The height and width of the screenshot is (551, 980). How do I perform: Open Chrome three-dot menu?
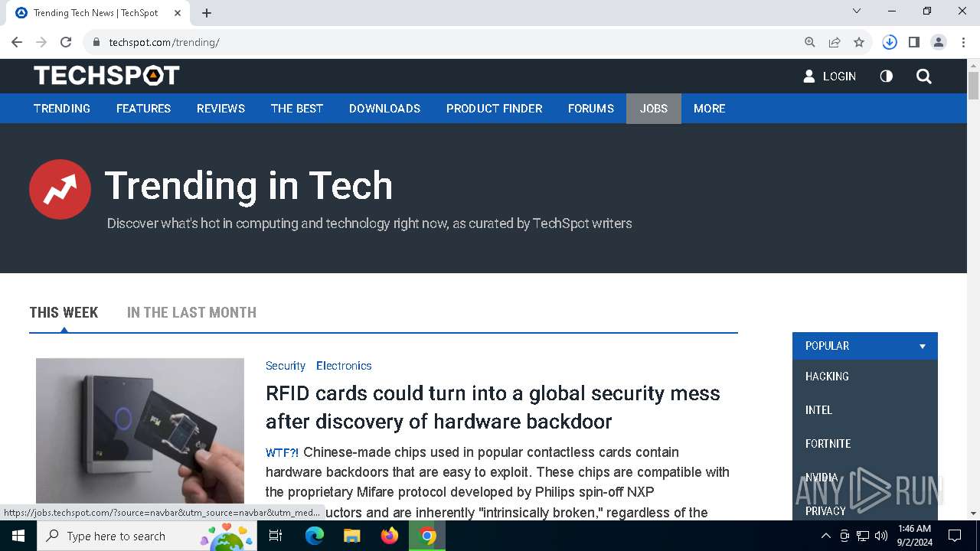(x=963, y=42)
